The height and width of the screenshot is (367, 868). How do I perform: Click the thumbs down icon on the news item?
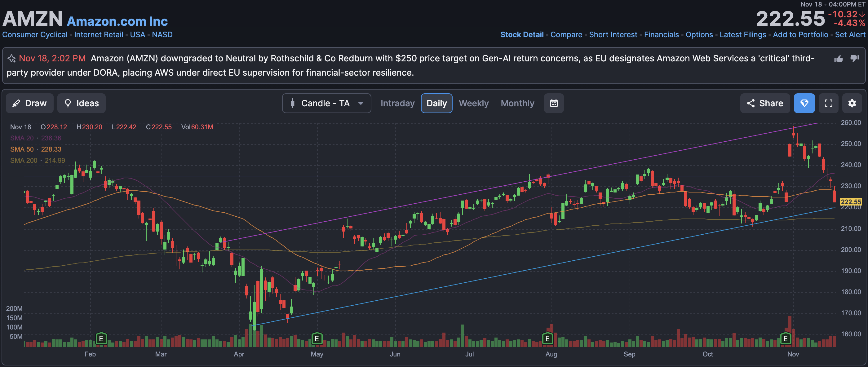(x=855, y=58)
